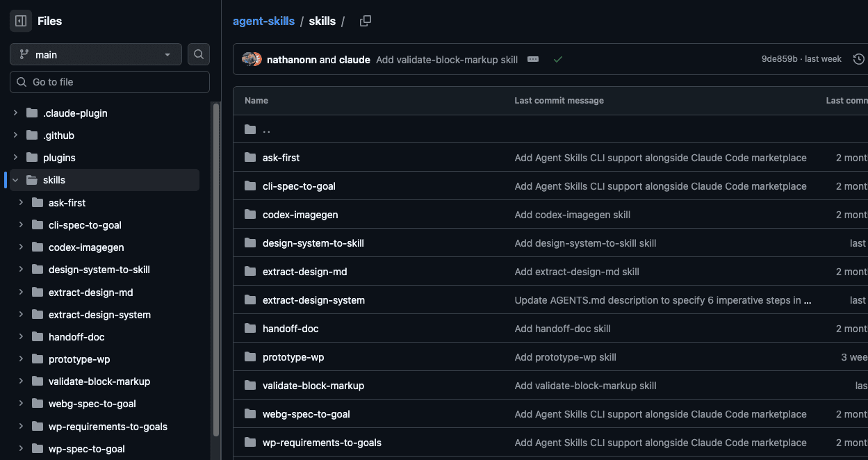Open the file search magnifier button
This screenshot has width=868, height=460.
(x=199, y=54)
